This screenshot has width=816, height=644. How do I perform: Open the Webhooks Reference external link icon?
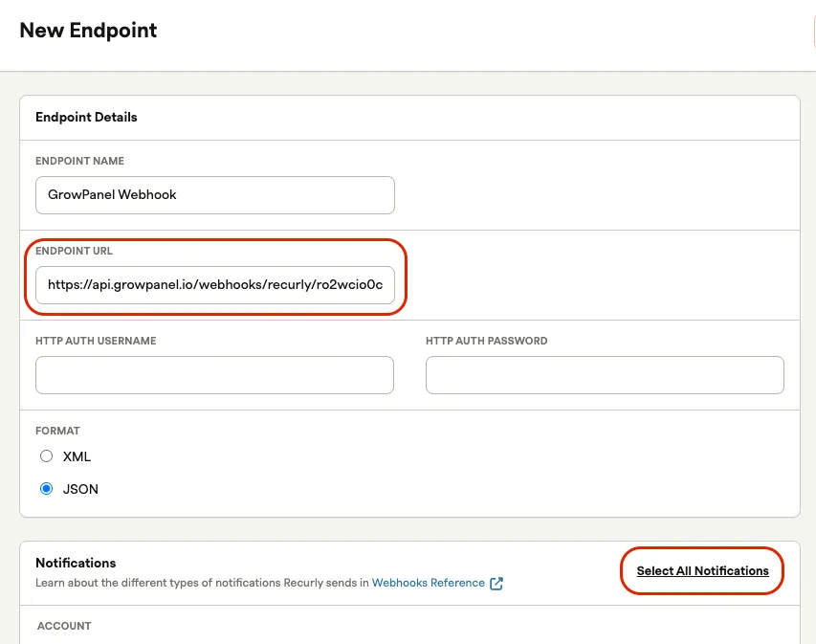pos(496,582)
